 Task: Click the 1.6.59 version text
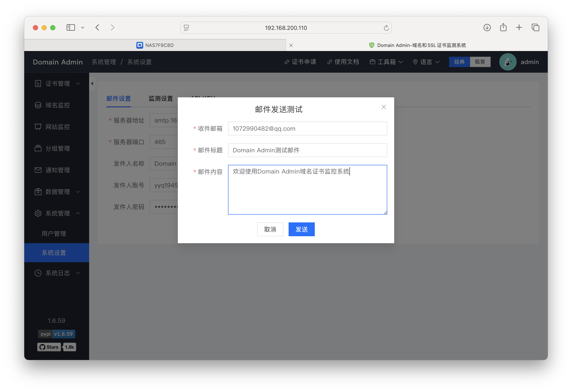click(x=57, y=321)
